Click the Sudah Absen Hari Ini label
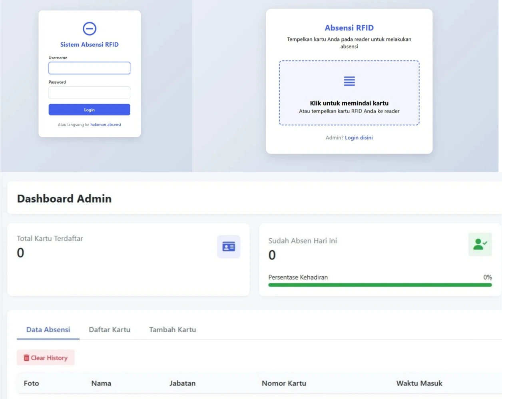Image resolution: width=532 pixels, height=399 pixels. coord(303,241)
